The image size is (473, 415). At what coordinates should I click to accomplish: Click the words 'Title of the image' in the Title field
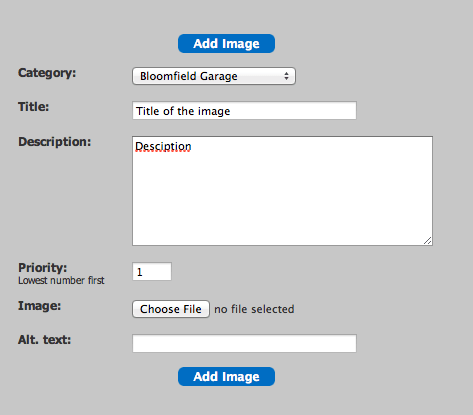(183, 111)
